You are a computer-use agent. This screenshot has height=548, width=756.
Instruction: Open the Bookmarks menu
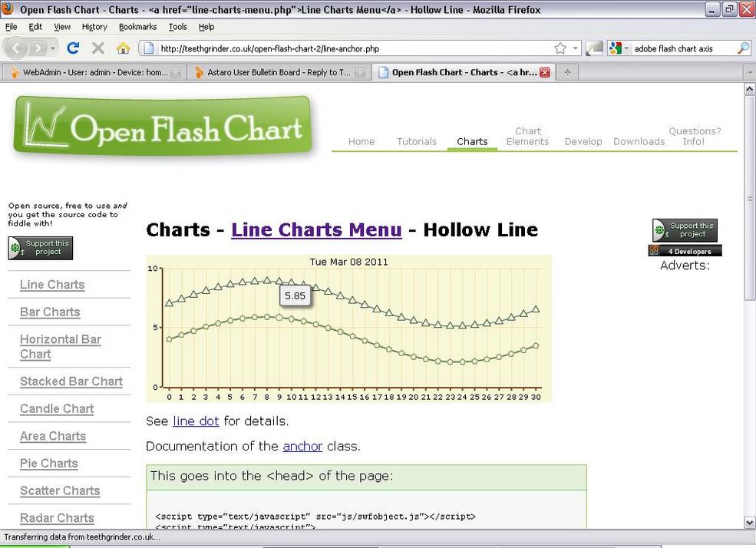click(138, 27)
